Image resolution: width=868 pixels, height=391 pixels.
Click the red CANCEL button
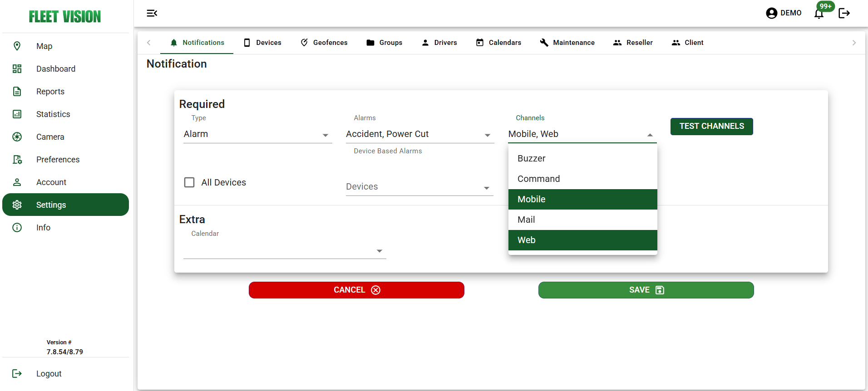(x=356, y=290)
